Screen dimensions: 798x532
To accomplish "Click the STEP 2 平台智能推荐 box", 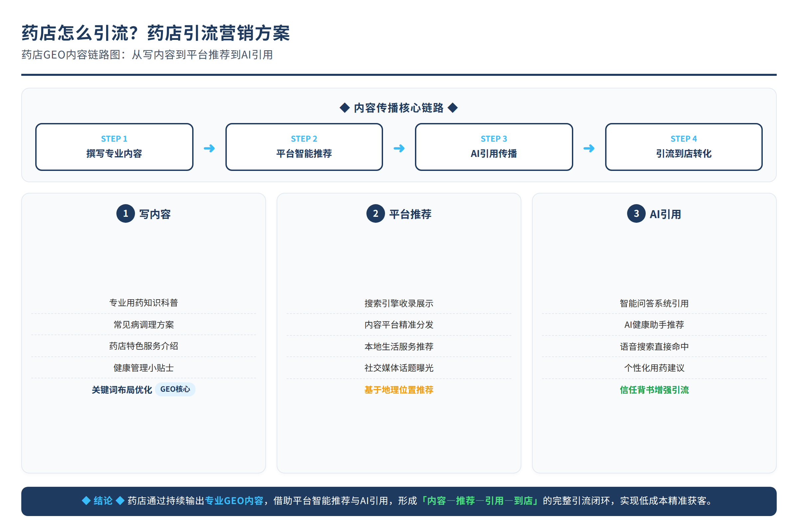I will 304,147.
